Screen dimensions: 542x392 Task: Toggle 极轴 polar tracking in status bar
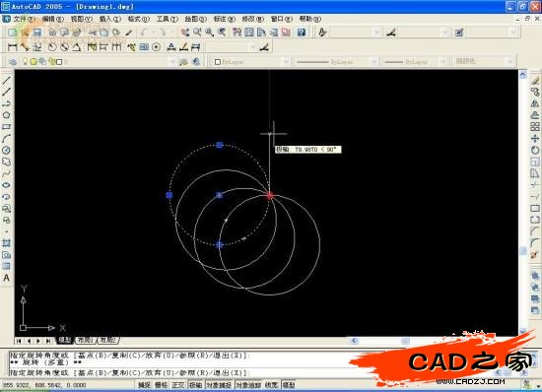point(196,385)
